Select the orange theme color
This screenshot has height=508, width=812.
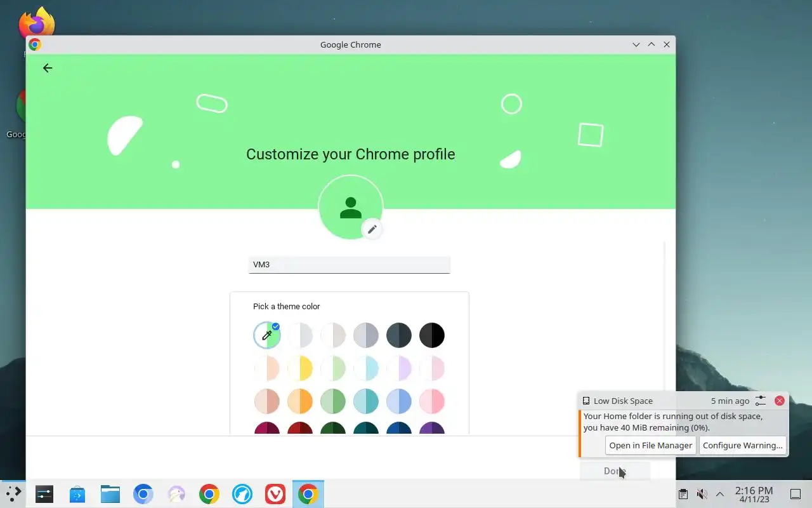point(300,401)
